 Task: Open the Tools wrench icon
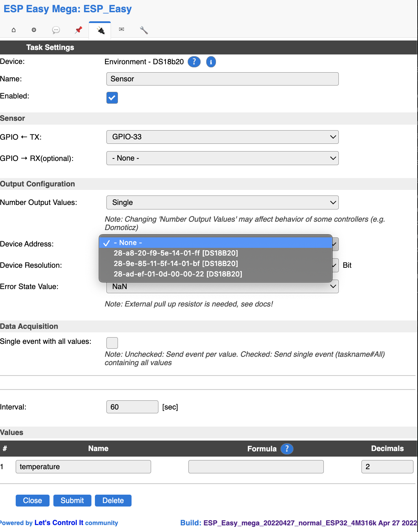[144, 30]
